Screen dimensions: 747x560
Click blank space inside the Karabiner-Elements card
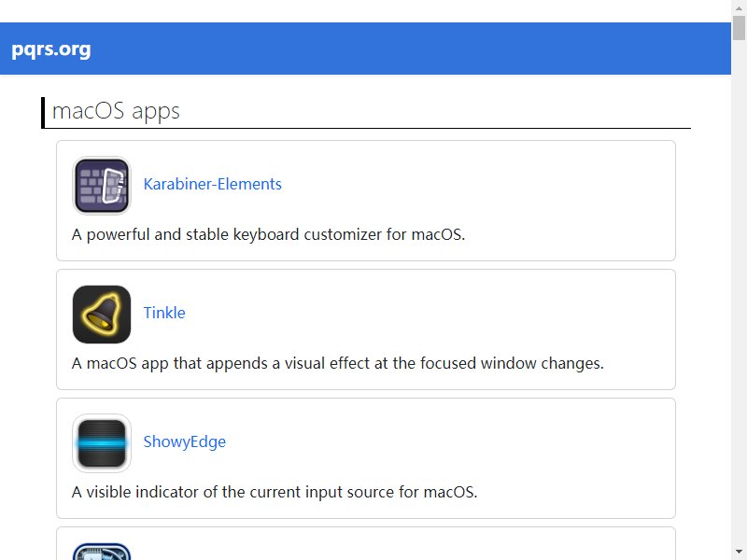(x=476, y=186)
